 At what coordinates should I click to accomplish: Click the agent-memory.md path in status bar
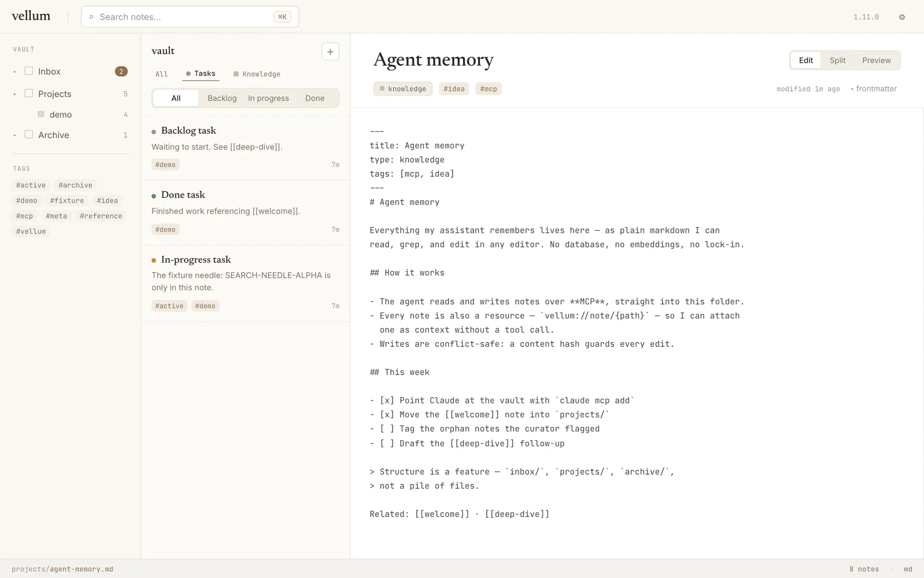(x=81, y=569)
